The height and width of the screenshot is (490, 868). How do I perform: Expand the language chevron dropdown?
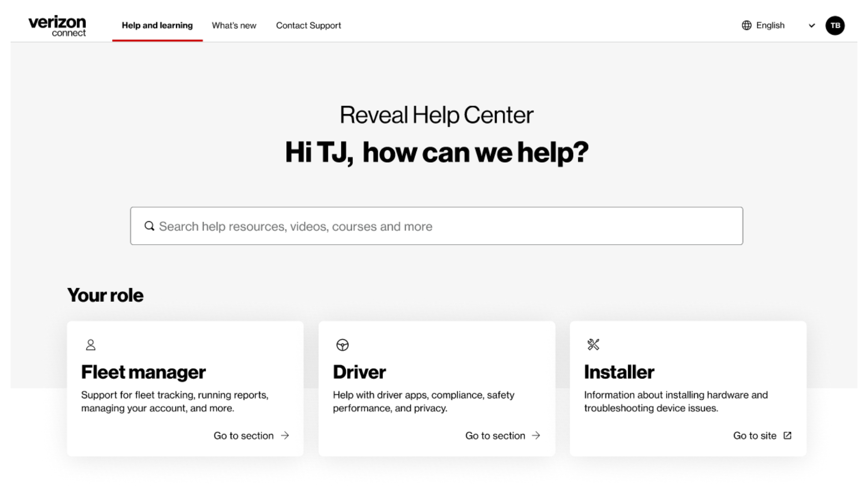[x=812, y=26]
